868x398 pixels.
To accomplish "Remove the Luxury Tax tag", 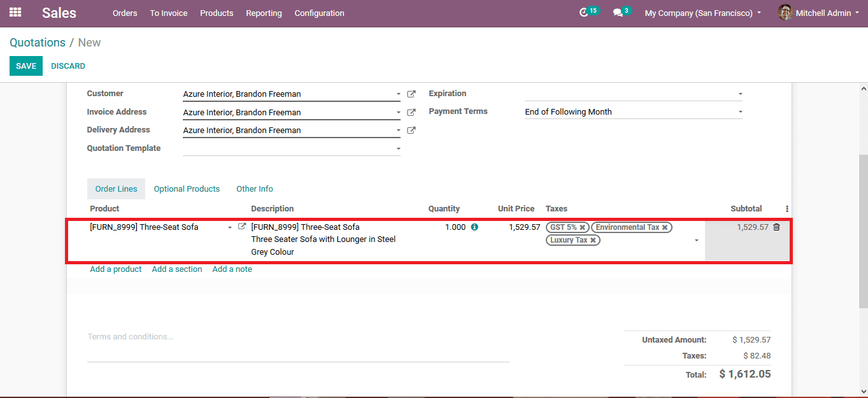I will (x=593, y=241).
